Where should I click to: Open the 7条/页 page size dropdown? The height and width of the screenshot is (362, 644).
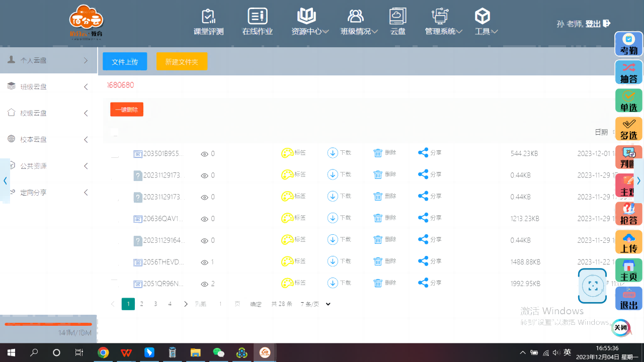pyautogui.click(x=316, y=304)
